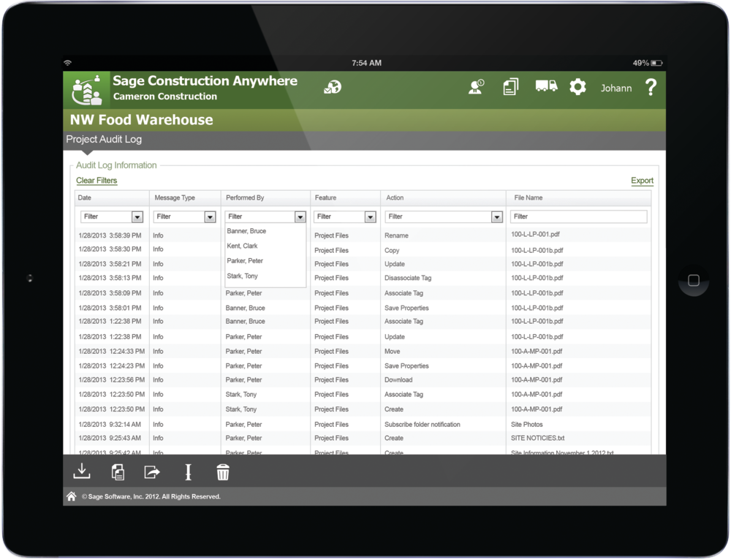
Task: Select Banner, Bruce in dropdown list
Action: [x=246, y=231]
